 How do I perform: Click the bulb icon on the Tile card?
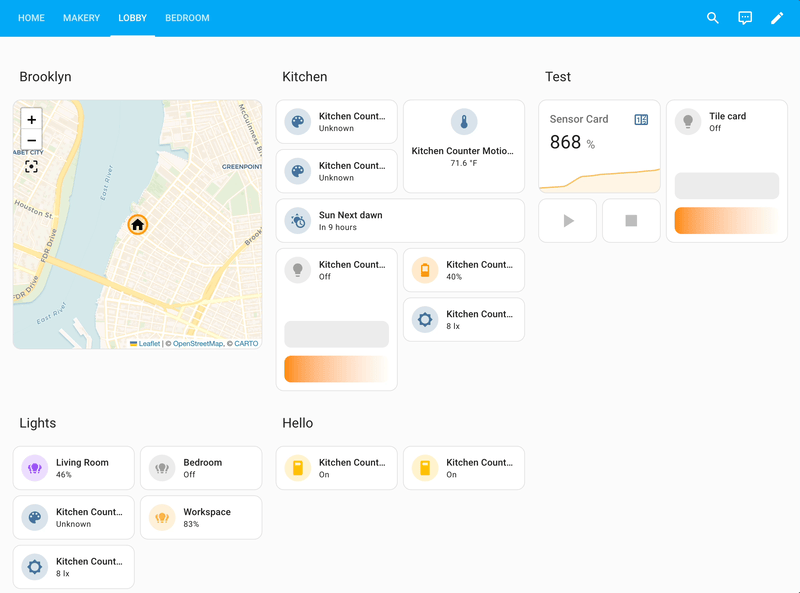(687, 122)
